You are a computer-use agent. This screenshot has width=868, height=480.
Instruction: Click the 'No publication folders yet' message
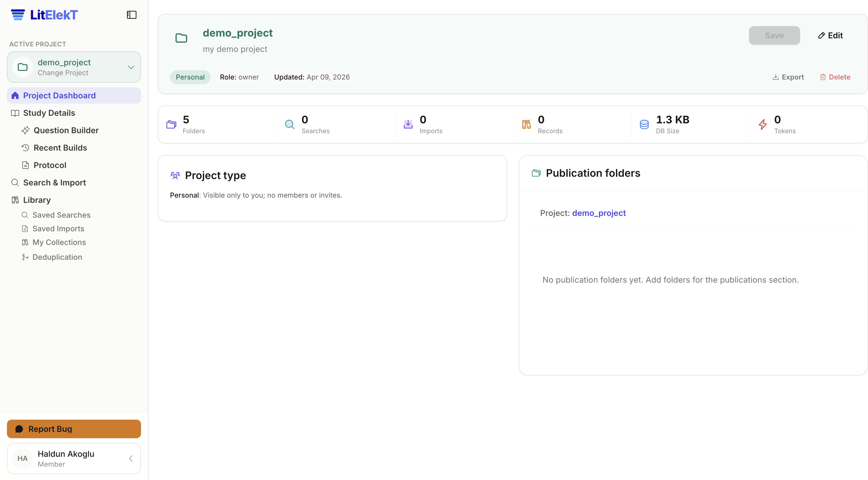click(670, 280)
